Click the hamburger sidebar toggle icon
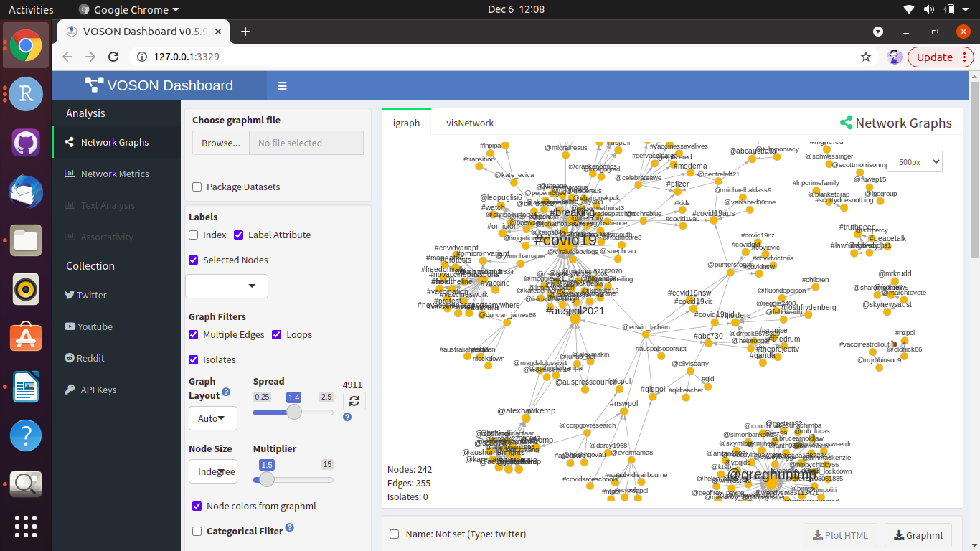The image size is (980, 551). click(282, 86)
